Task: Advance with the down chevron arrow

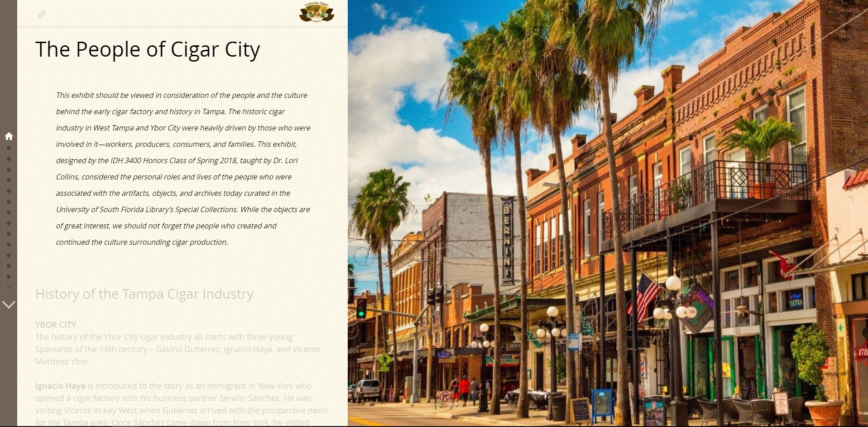Action: (x=9, y=305)
